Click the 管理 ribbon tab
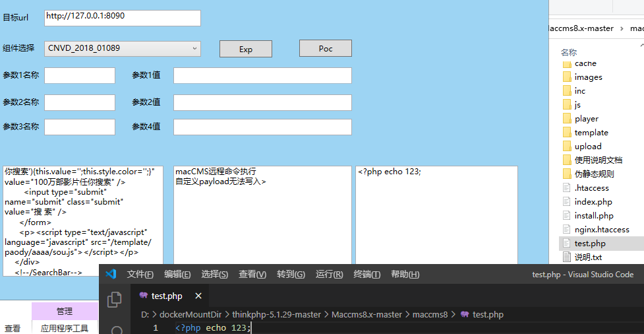Screen dimensions: 644x334 65,312
